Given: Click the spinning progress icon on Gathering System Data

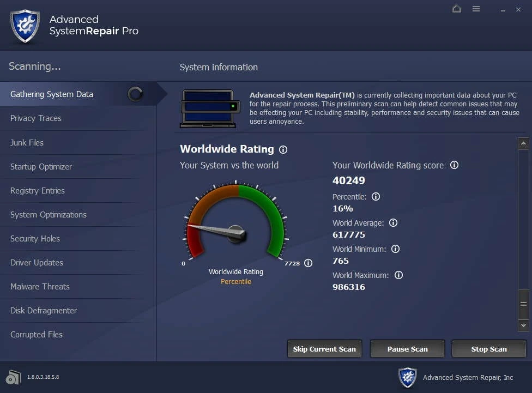Looking at the screenshot, I should pos(135,94).
